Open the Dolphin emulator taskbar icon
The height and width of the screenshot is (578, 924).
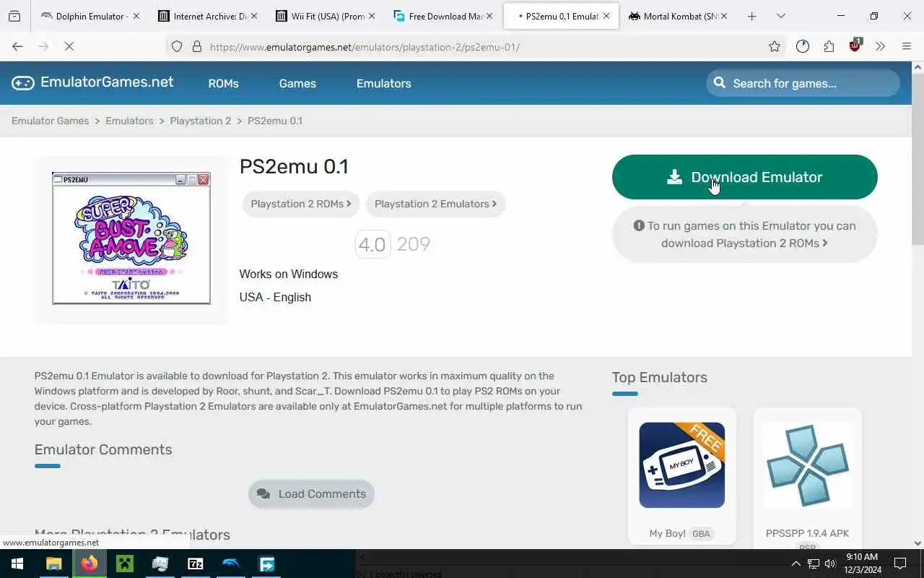[231, 564]
